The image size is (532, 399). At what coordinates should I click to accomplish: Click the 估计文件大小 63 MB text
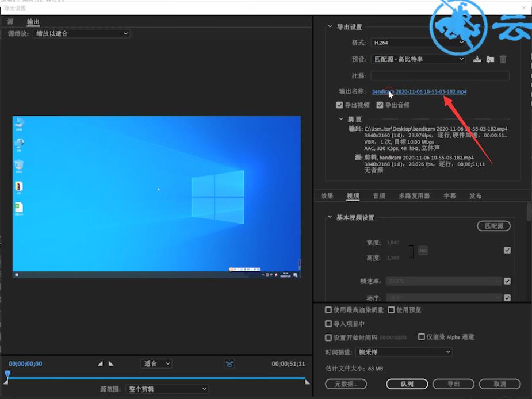354,368
